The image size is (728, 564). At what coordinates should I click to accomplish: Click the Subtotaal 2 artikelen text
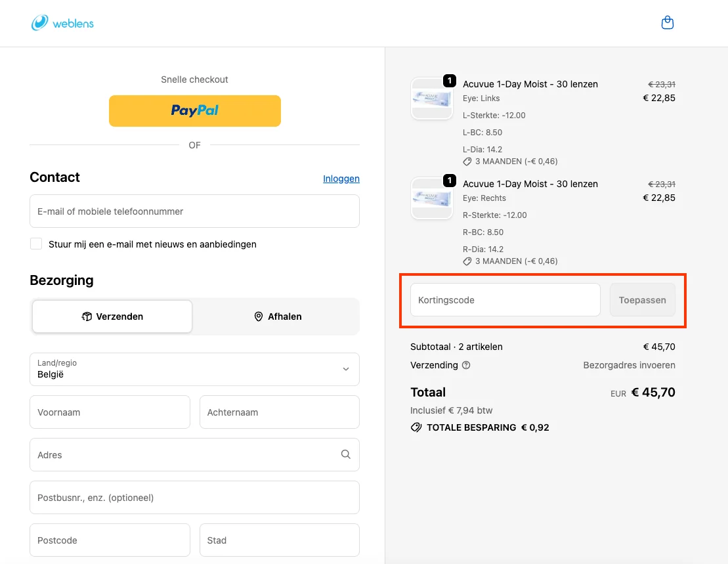point(456,347)
